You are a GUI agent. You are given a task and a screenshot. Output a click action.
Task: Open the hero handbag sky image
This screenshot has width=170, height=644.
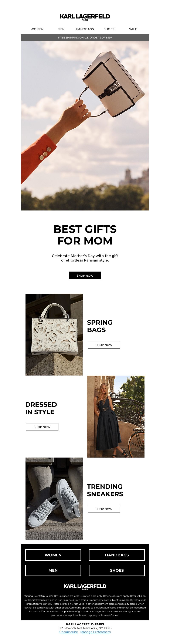(x=85, y=125)
